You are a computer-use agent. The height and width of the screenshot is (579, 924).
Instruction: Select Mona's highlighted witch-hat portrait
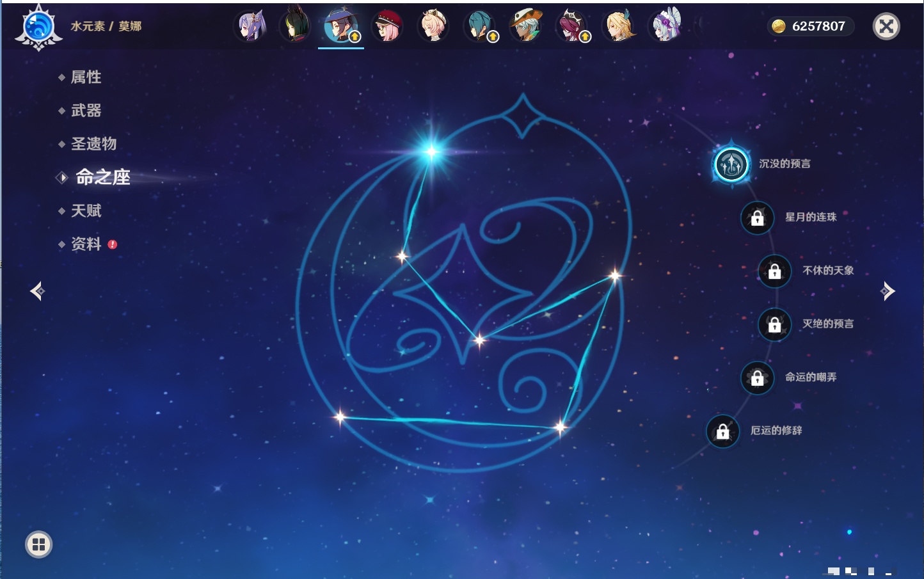tap(341, 26)
